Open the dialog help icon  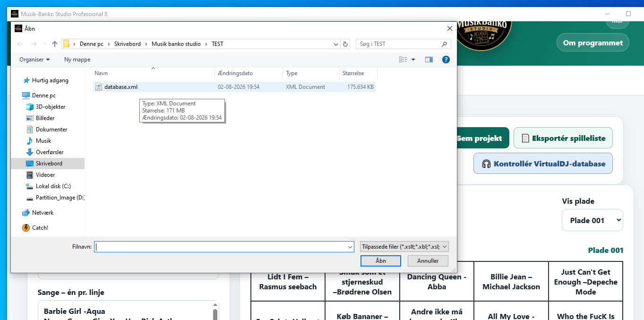[x=446, y=60]
